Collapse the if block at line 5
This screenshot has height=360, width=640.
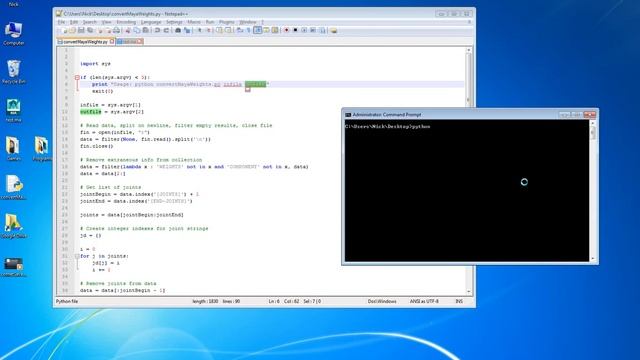click(x=77, y=77)
